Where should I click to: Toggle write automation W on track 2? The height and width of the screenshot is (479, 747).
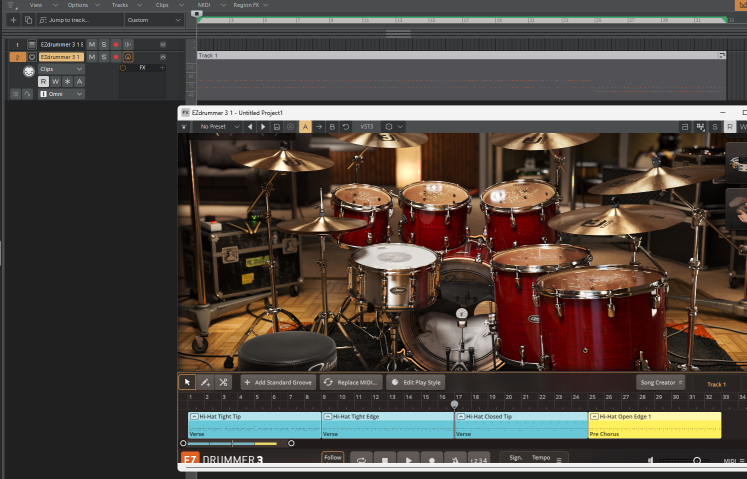(x=55, y=82)
